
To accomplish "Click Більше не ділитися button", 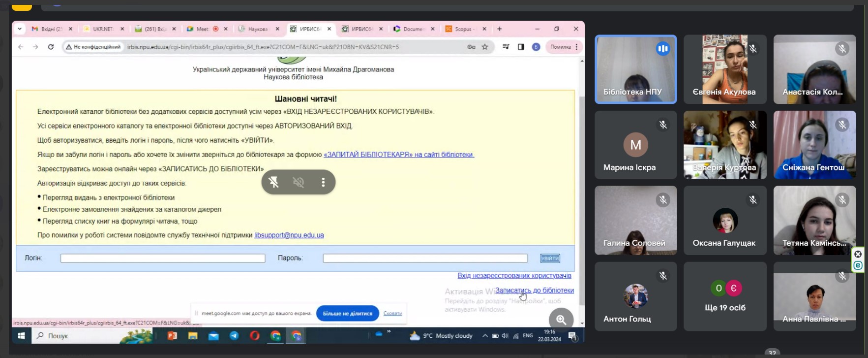I will (347, 313).
